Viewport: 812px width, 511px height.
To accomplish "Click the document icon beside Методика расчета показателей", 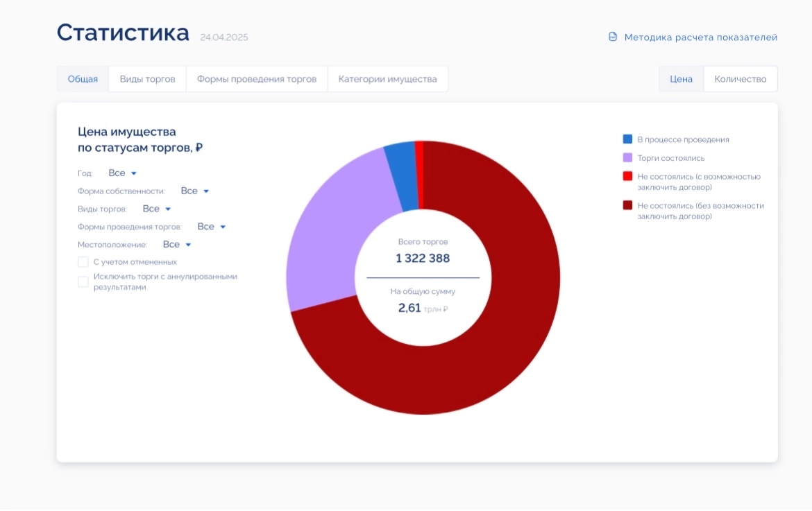I will point(611,37).
